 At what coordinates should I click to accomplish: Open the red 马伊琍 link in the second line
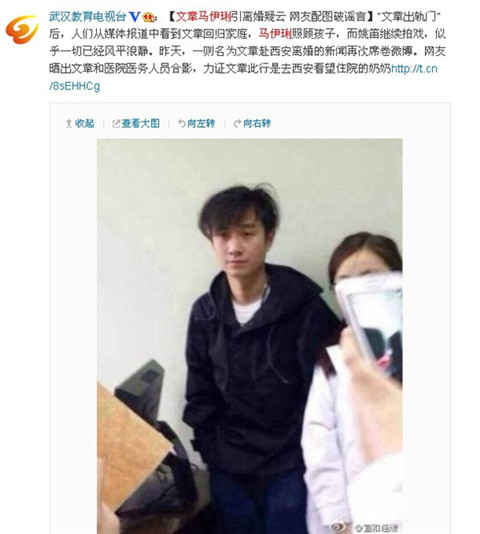click(275, 34)
